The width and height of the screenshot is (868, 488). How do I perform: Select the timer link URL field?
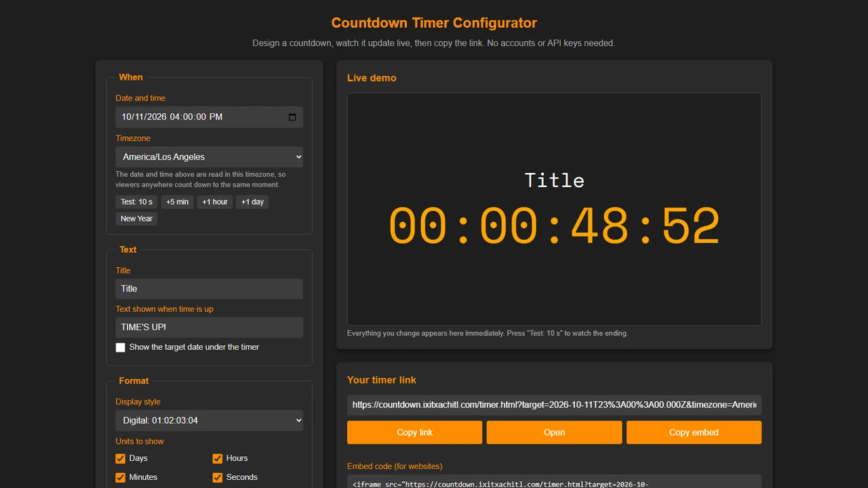[554, 405]
